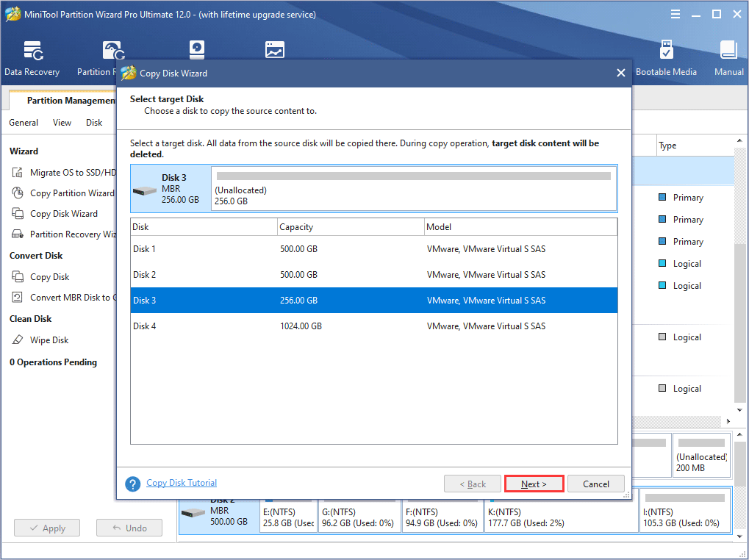Click the partition list scroll-down arrow
749x560 pixels.
click(739, 410)
